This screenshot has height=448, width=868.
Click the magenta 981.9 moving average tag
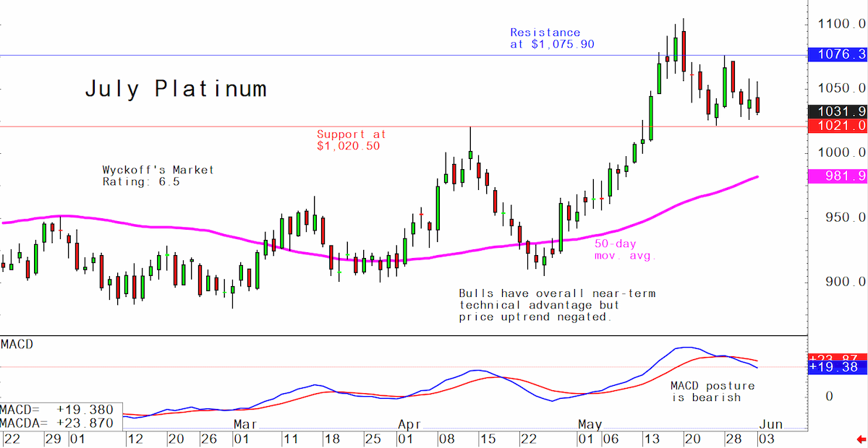[x=838, y=176]
